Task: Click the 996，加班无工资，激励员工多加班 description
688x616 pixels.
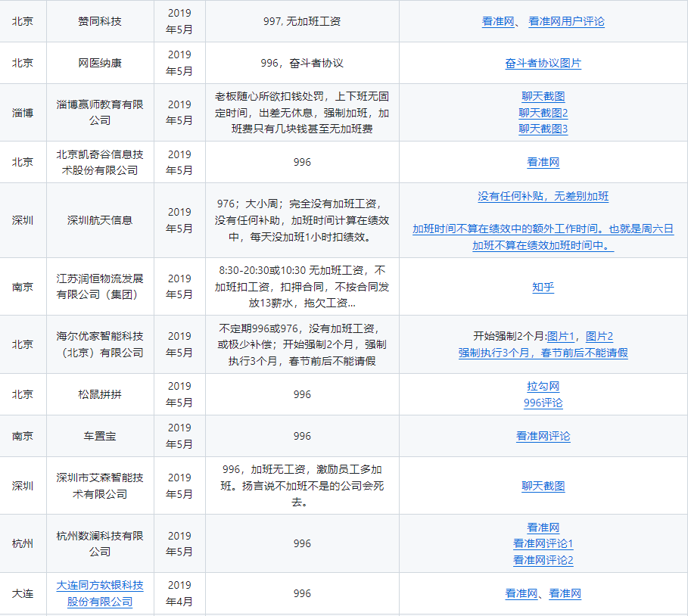Action: [302, 486]
